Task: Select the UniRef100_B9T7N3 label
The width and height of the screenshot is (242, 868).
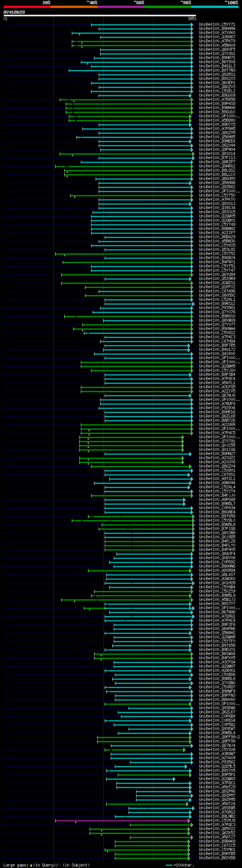Action: pos(217,70)
